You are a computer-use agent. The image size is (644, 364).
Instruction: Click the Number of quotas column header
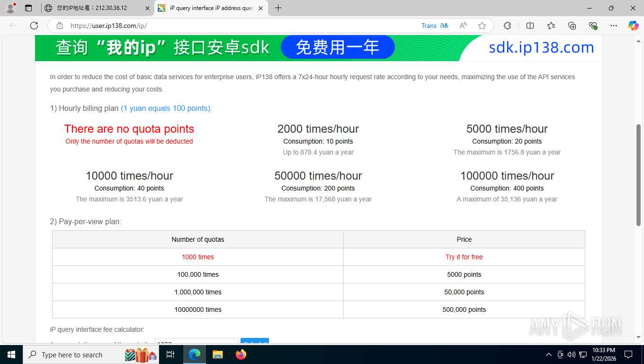[x=198, y=239]
